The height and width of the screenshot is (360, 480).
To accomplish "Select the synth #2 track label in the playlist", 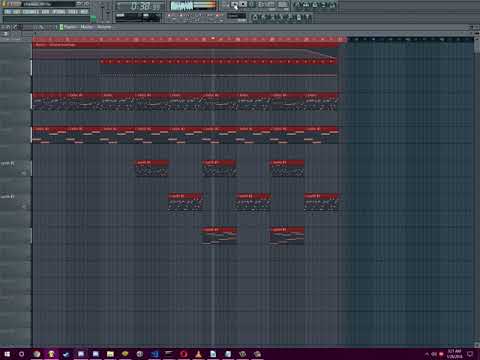I will (7, 197).
